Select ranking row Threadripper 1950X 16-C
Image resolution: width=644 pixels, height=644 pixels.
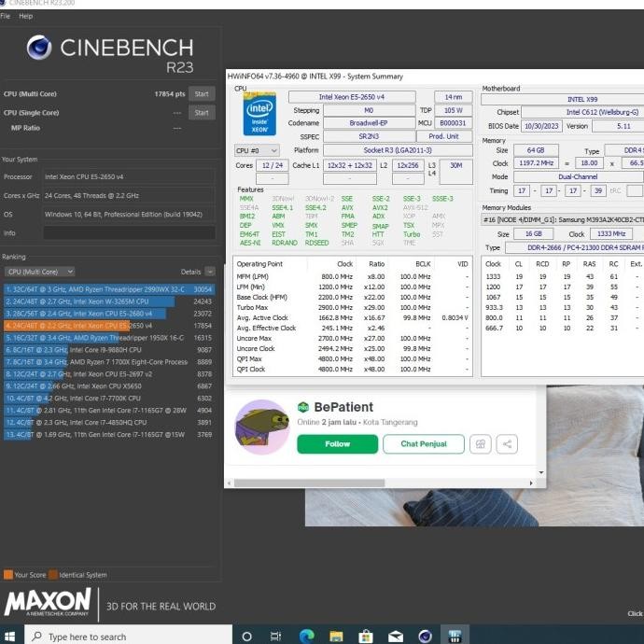tap(109, 338)
